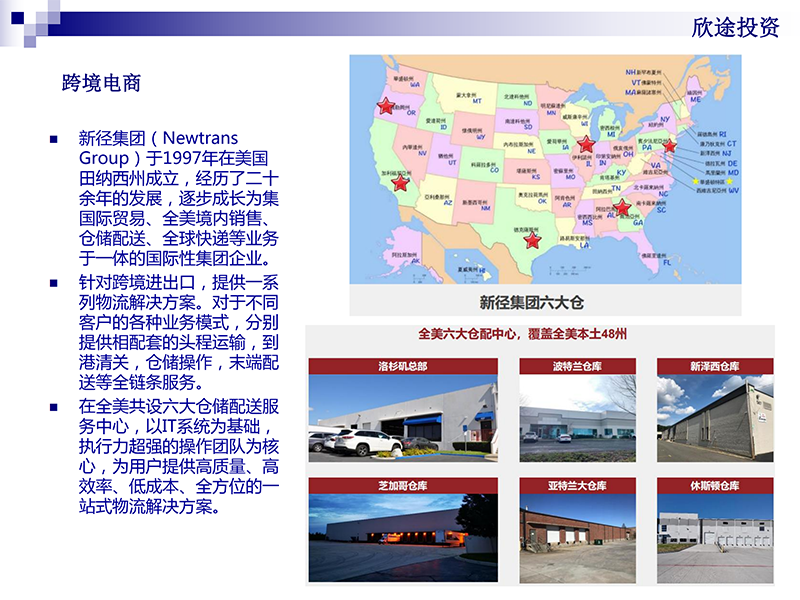Click the red star on Texas

(x=532, y=240)
